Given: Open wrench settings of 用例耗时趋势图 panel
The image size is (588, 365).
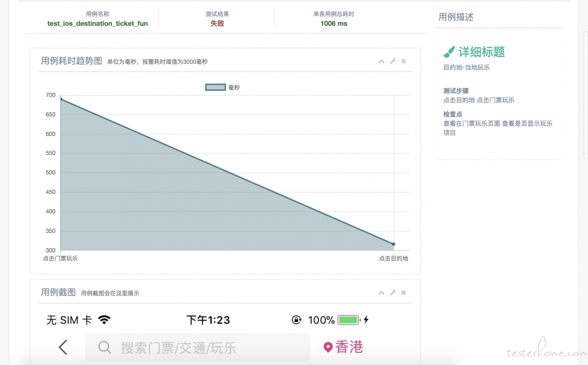Looking at the screenshot, I should tap(393, 61).
